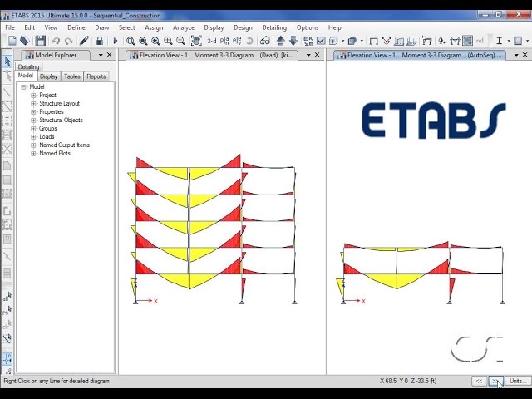Close the Model Explorer panel
This screenshot has height=399, width=532.
tap(109, 55)
